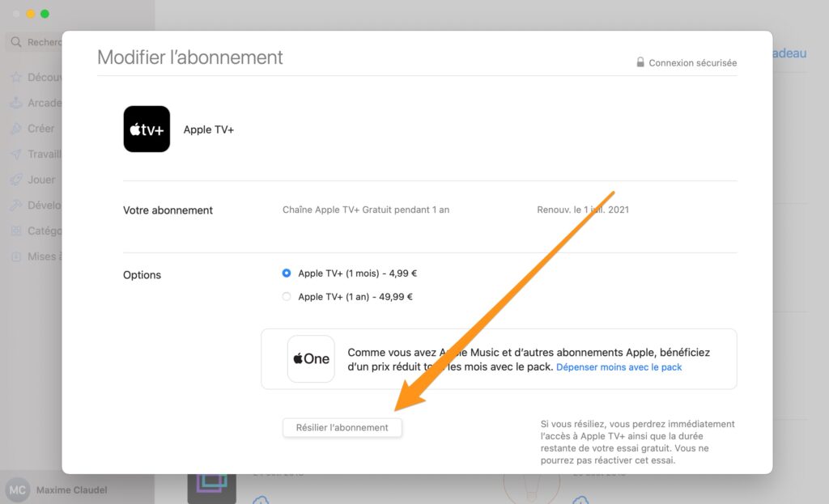This screenshot has width=829, height=504.
Task: Open Mises à jour download icon
Action: pos(16,256)
